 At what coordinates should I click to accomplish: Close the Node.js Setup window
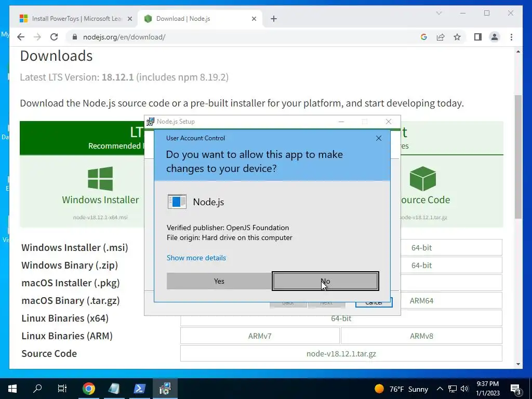(389, 122)
